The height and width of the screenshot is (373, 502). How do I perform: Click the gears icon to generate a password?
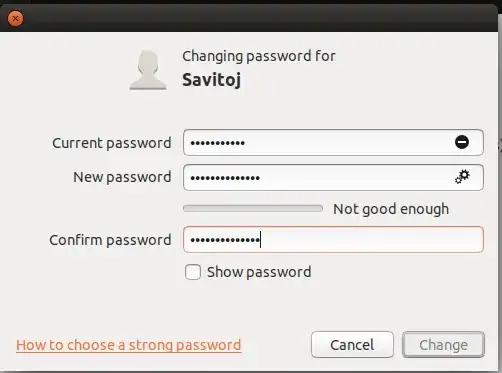tap(462, 177)
